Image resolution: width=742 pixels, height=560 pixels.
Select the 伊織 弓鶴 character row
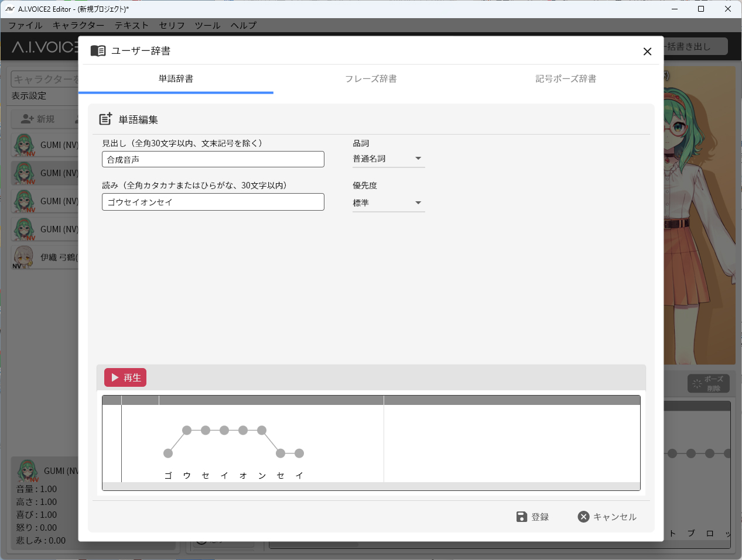coord(45,257)
